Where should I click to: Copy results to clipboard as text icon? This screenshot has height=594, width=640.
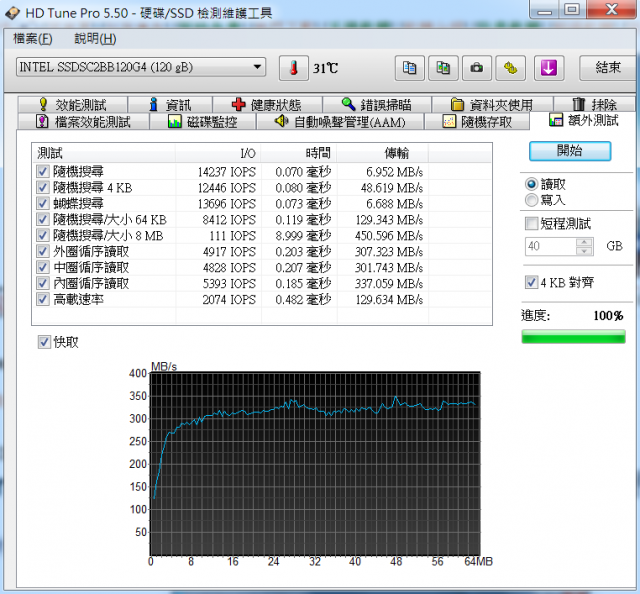click(x=410, y=68)
